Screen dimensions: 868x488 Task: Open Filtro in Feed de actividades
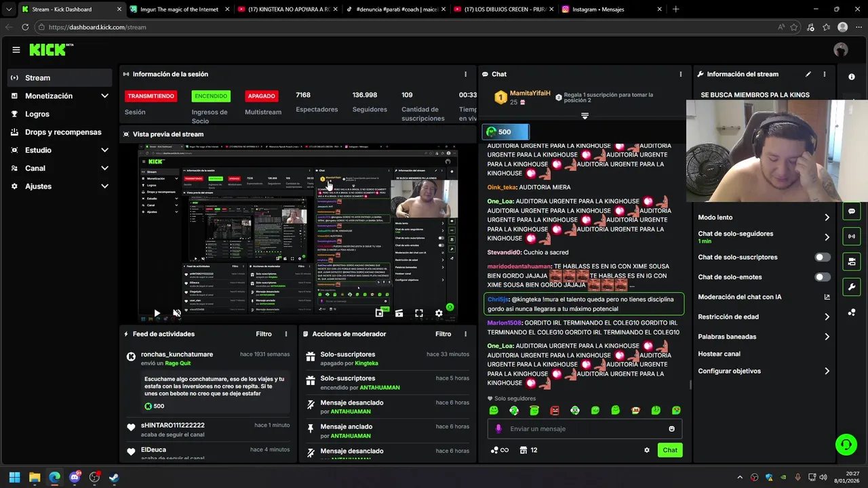(x=264, y=334)
